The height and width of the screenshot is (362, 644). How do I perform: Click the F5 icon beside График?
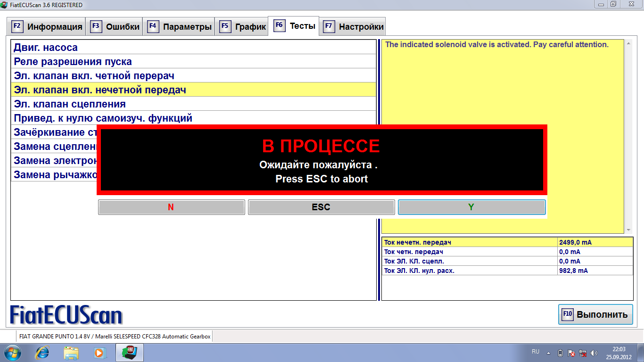[225, 26]
